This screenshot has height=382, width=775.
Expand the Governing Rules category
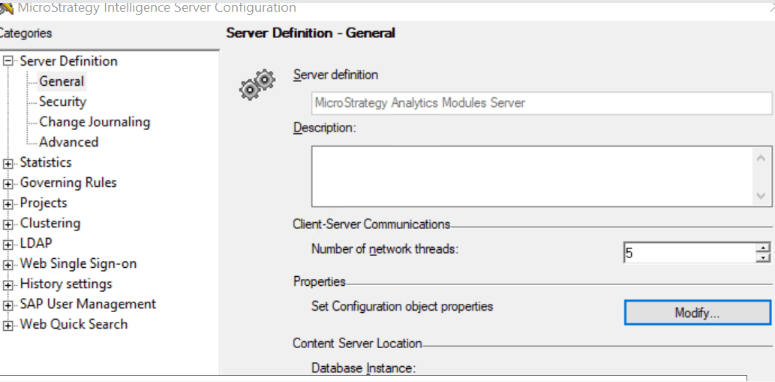click(8, 184)
